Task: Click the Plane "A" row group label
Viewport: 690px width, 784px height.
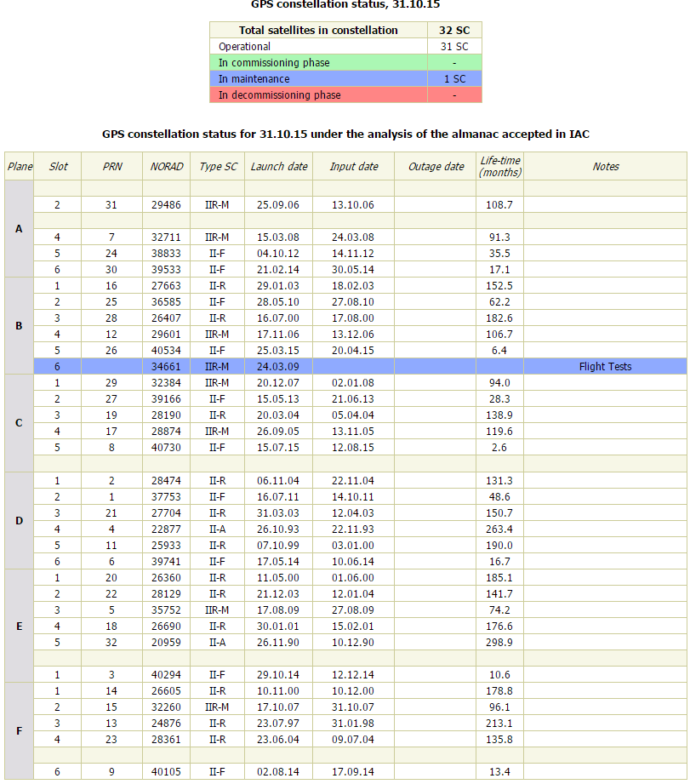Action: pyautogui.click(x=19, y=229)
